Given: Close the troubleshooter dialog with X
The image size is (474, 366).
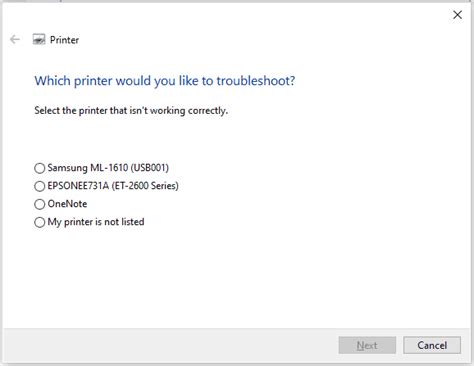Looking at the screenshot, I should (x=457, y=15).
